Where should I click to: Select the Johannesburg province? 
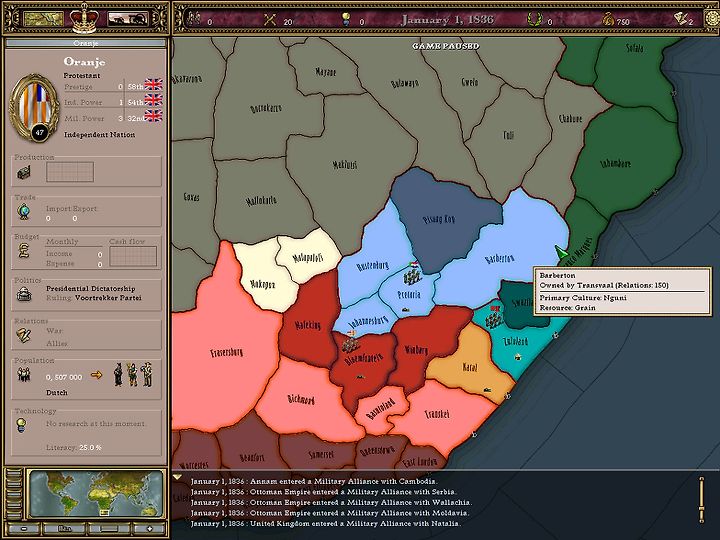[x=368, y=320]
